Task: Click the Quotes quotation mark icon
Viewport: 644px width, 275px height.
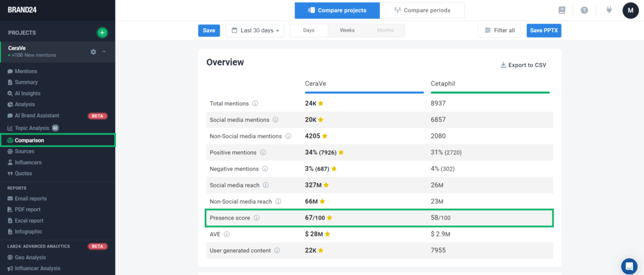Action: (10, 173)
